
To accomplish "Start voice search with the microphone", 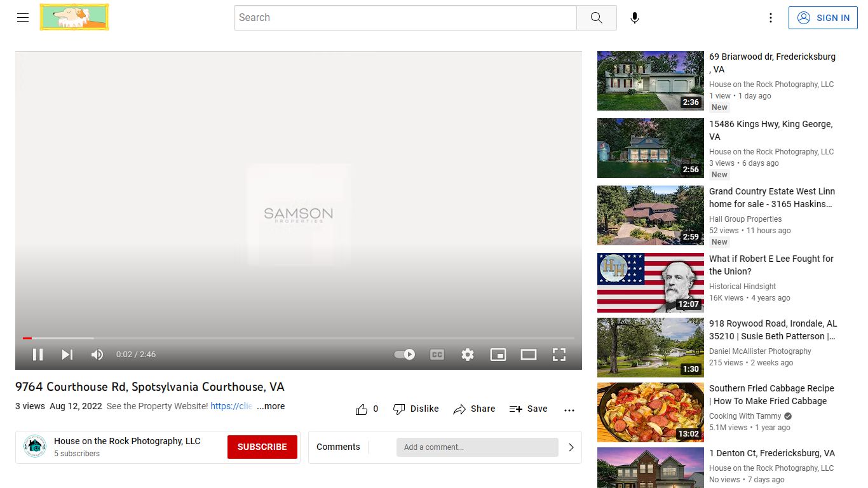I will point(634,18).
